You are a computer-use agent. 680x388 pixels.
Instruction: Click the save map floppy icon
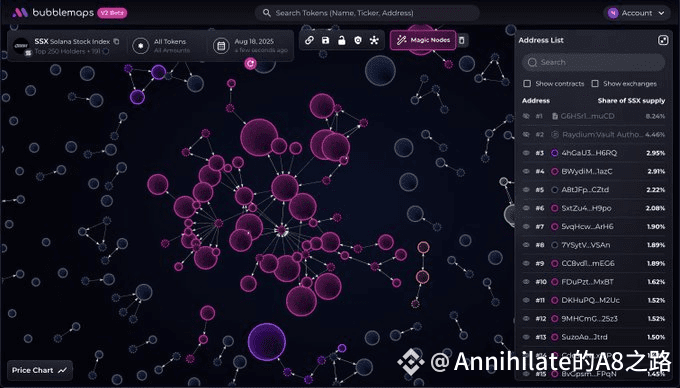tap(325, 40)
